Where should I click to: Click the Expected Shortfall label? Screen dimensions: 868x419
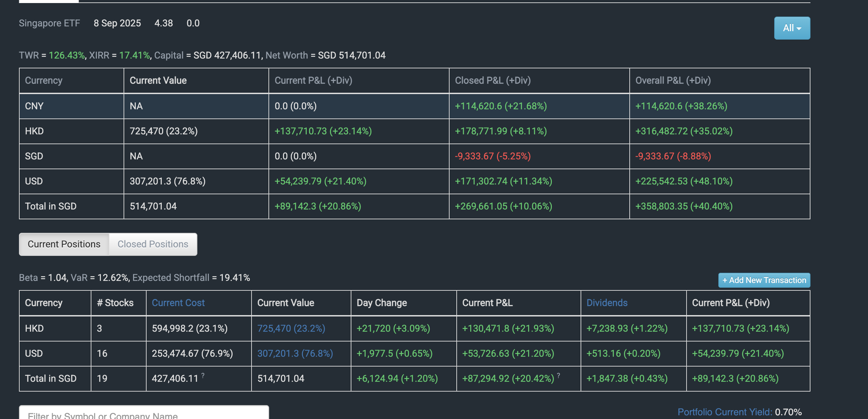point(171,278)
